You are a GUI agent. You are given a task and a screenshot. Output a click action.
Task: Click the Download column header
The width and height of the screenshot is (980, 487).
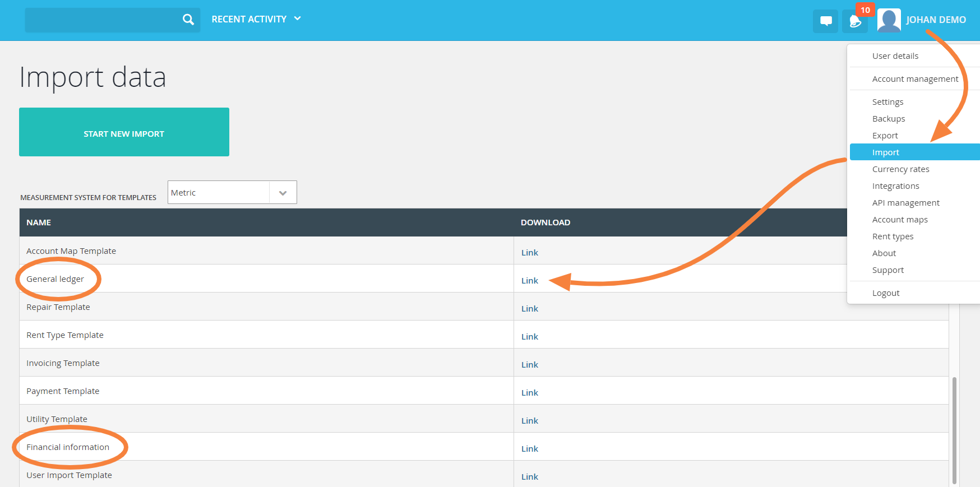(x=545, y=222)
